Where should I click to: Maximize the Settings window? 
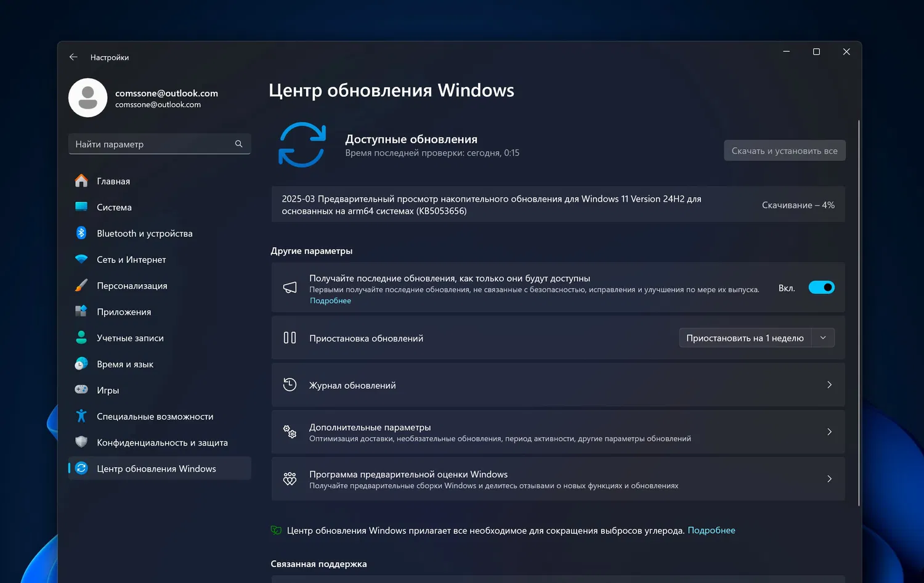pos(816,52)
